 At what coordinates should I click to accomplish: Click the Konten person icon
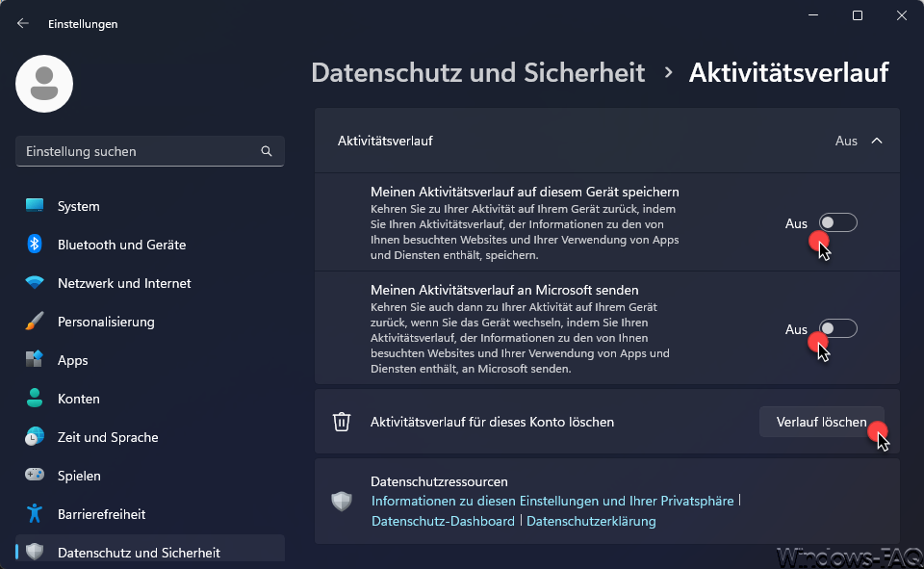coord(35,398)
